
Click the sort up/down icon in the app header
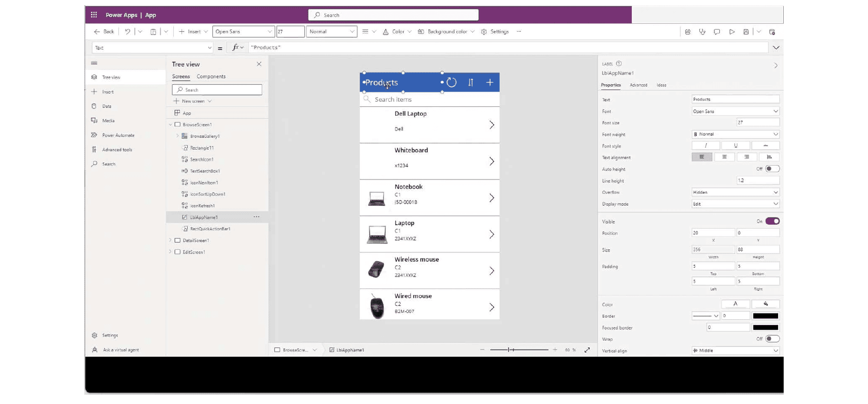[x=471, y=82]
